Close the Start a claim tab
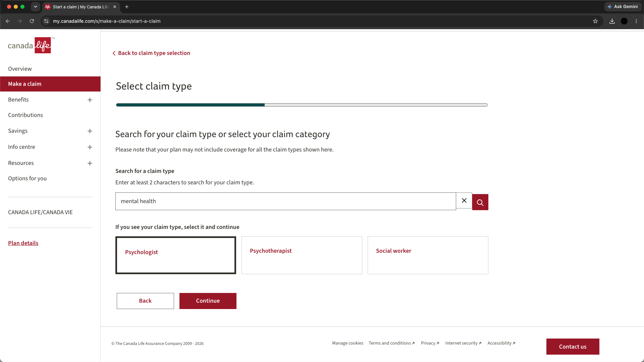This screenshot has width=644, height=362. point(115,7)
